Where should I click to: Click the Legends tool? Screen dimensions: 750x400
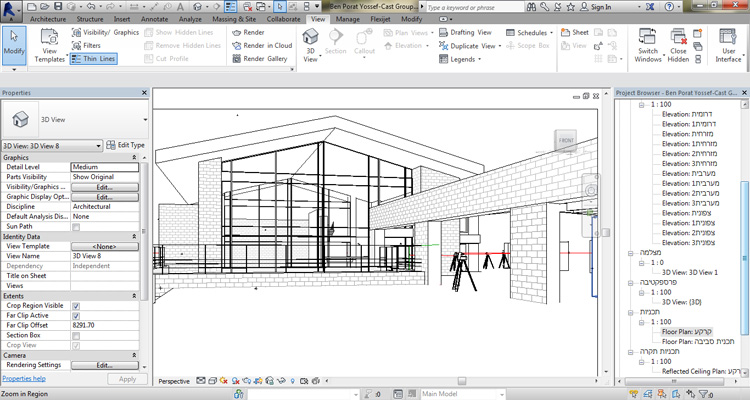460,59
